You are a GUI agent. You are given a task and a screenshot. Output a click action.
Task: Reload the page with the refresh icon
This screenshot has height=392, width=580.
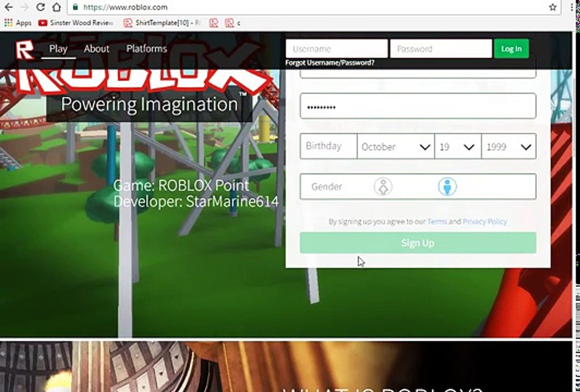pyautogui.click(x=41, y=7)
